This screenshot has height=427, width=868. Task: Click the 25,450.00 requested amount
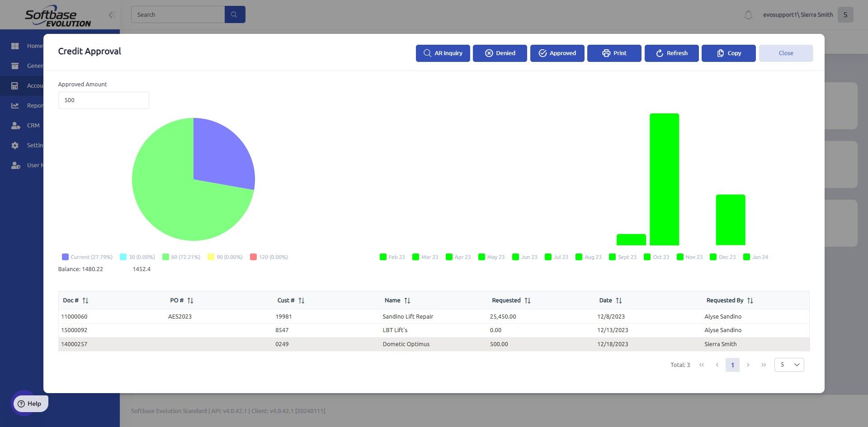503,317
